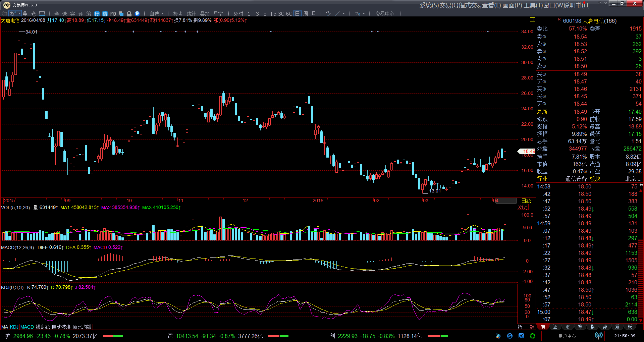Click the 04 month marker on timeline
The height and width of the screenshot is (342, 644).
pos(496,201)
